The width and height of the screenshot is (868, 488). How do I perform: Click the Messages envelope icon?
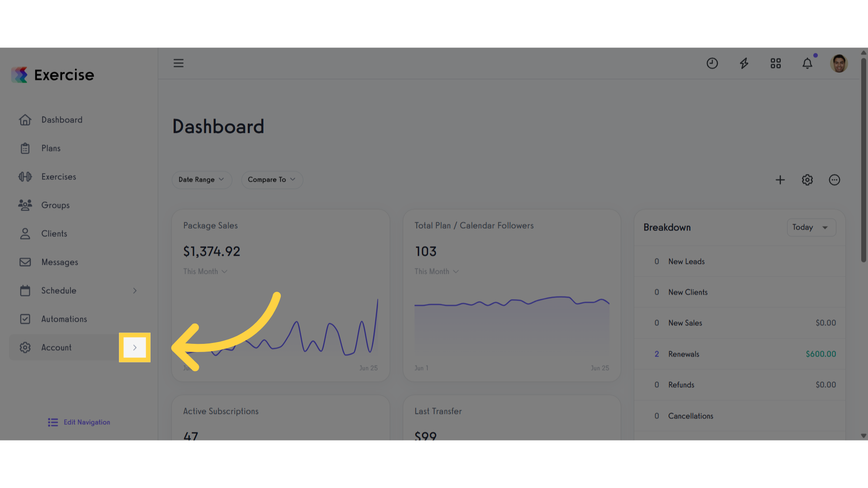pyautogui.click(x=25, y=262)
